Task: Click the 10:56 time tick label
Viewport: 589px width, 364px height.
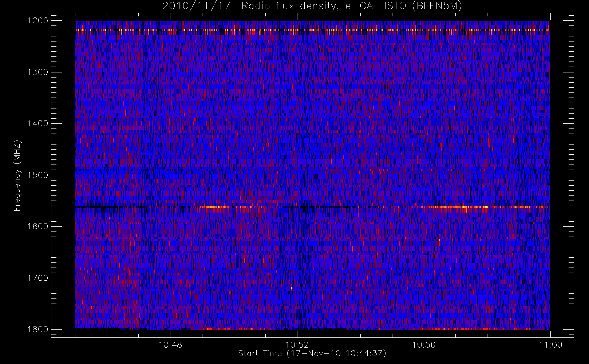Action: pyautogui.click(x=424, y=345)
